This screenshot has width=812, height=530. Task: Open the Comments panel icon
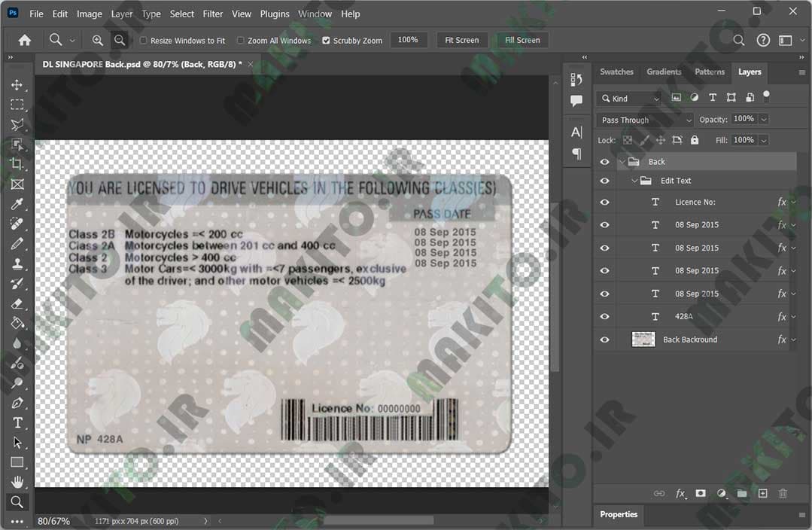576,101
